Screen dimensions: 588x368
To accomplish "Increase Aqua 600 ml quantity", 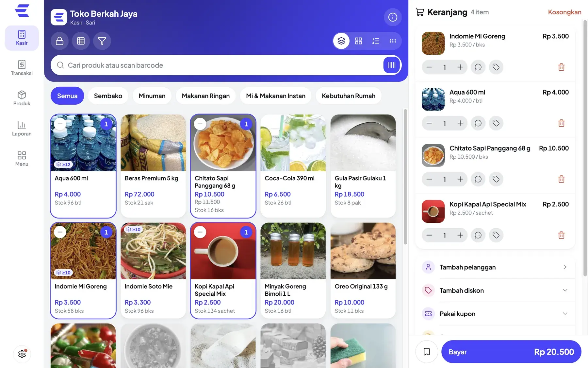I will pyautogui.click(x=460, y=123).
